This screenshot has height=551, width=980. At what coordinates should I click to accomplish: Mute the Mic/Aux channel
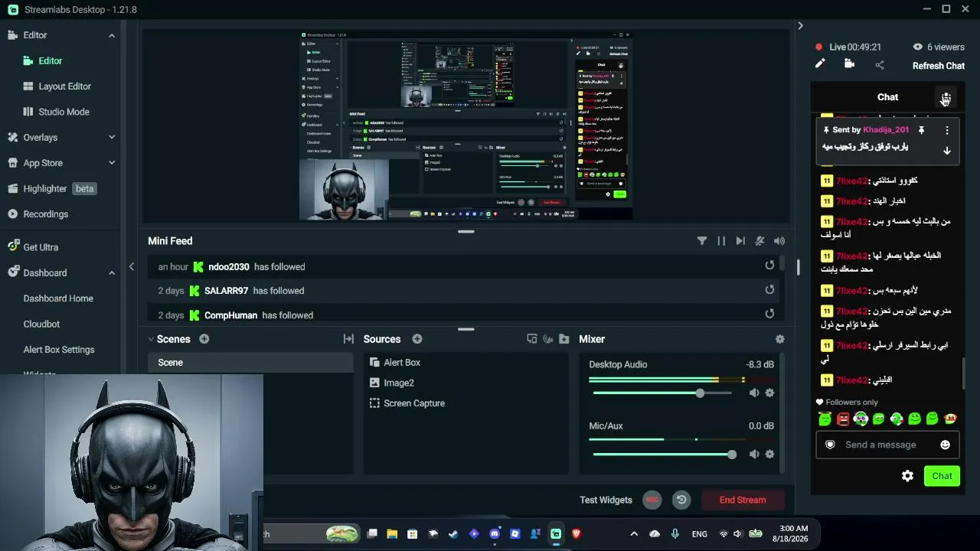[x=754, y=454]
